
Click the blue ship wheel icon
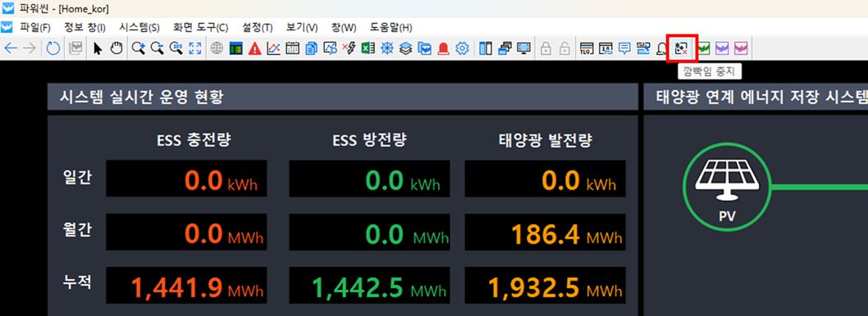tap(386, 48)
